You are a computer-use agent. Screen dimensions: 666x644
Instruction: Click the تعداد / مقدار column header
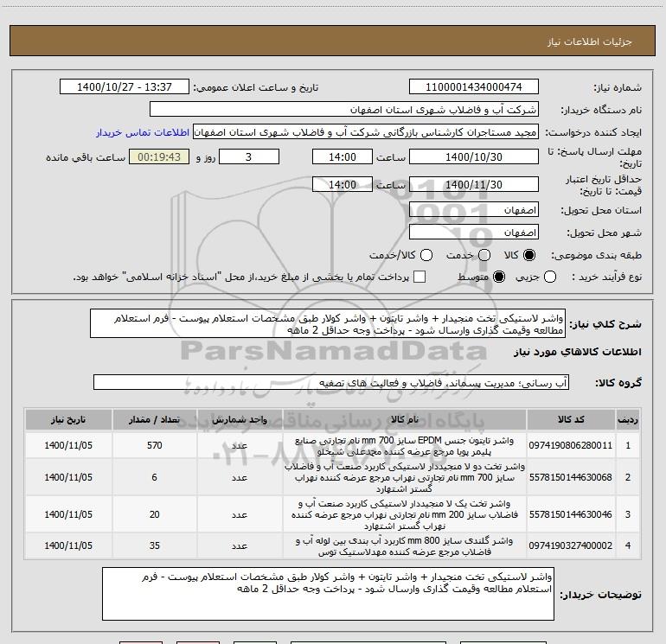point(154,419)
